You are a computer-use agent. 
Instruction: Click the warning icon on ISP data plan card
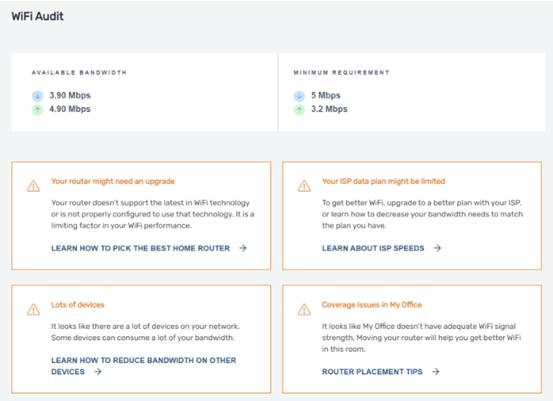point(304,186)
